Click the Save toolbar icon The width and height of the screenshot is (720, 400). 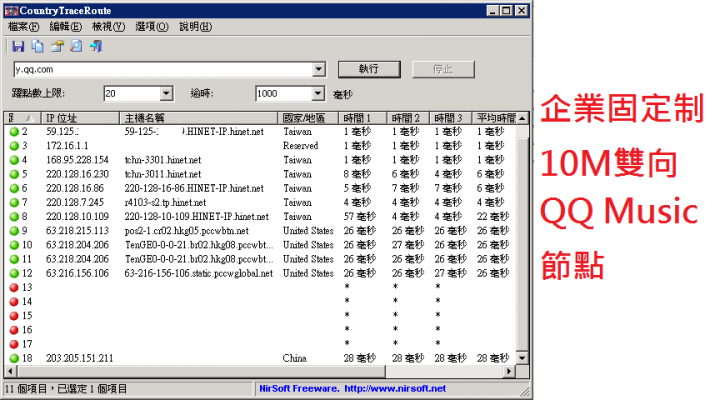click(18, 46)
